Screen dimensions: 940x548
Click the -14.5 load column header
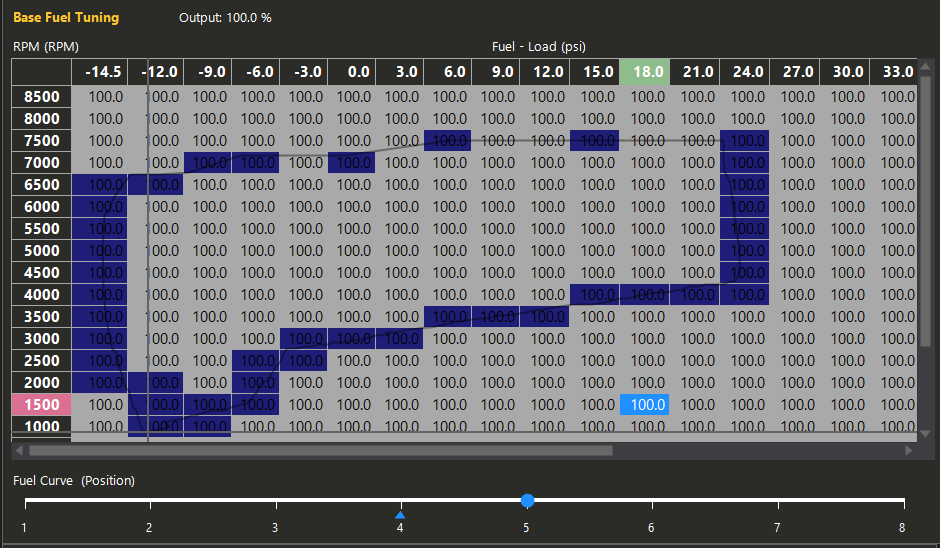pos(100,72)
